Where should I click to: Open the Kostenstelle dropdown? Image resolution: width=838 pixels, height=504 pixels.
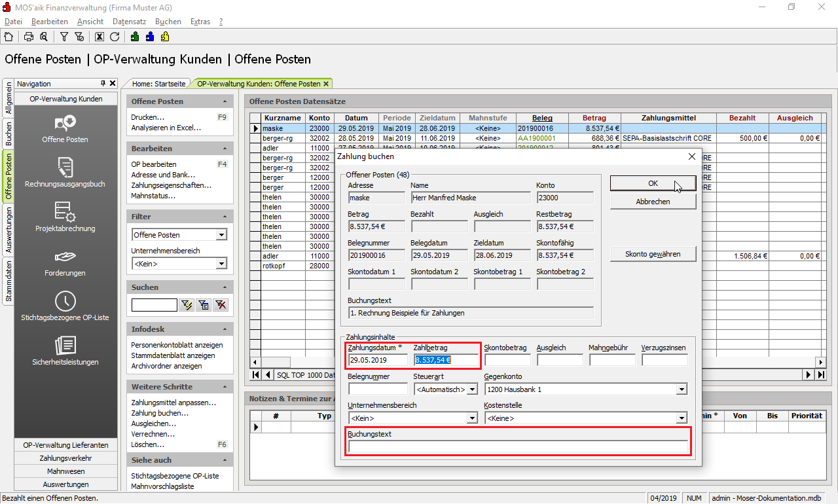pyautogui.click(x=681, y=418)
